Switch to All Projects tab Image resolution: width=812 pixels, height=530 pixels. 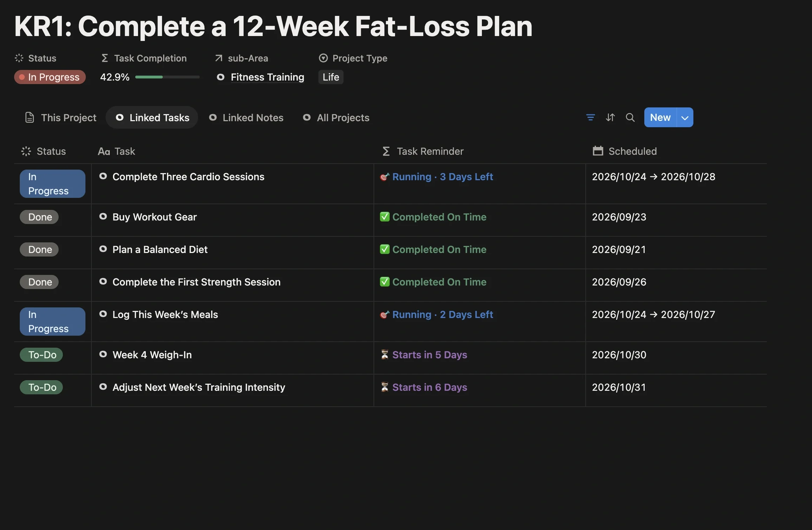tap(336, 118)
